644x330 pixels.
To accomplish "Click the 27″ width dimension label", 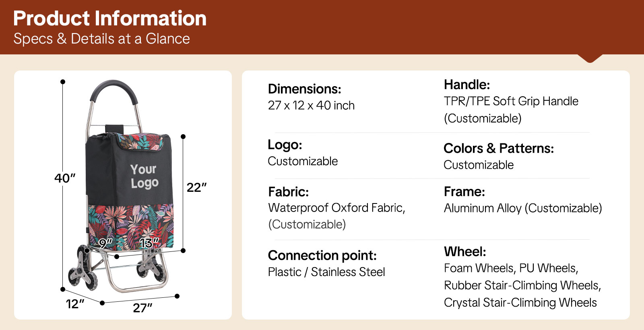I will (142, 308).
